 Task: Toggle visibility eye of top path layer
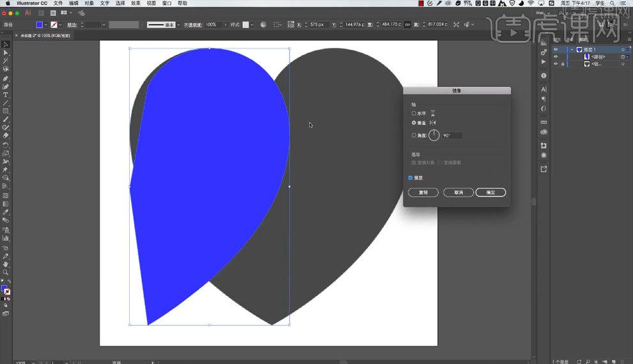tap(556, 57)
